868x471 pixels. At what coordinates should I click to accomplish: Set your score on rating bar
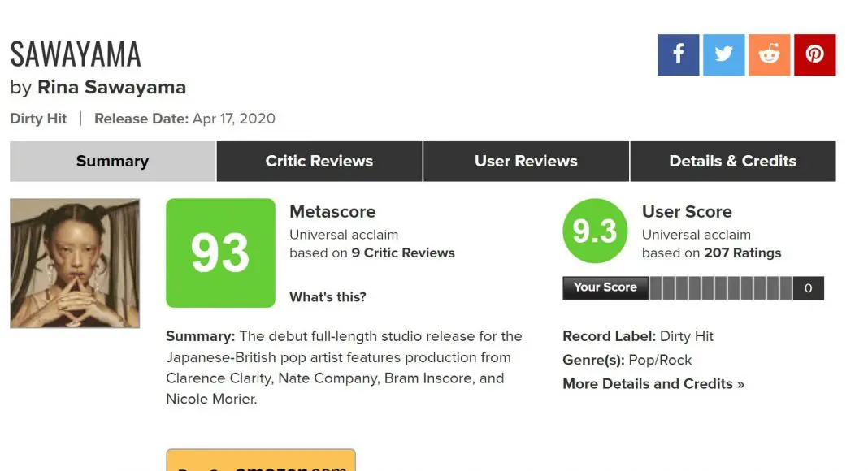click(x=720, y=288)
